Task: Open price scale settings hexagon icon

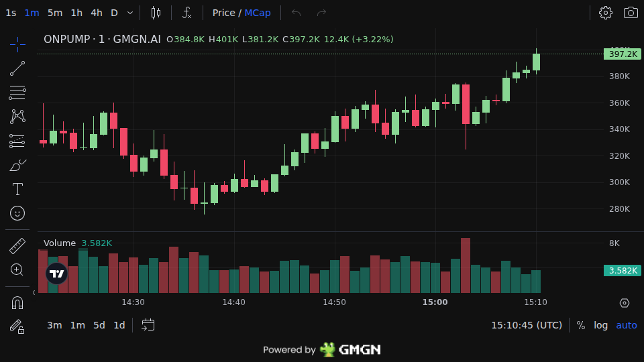Action: 625,303
